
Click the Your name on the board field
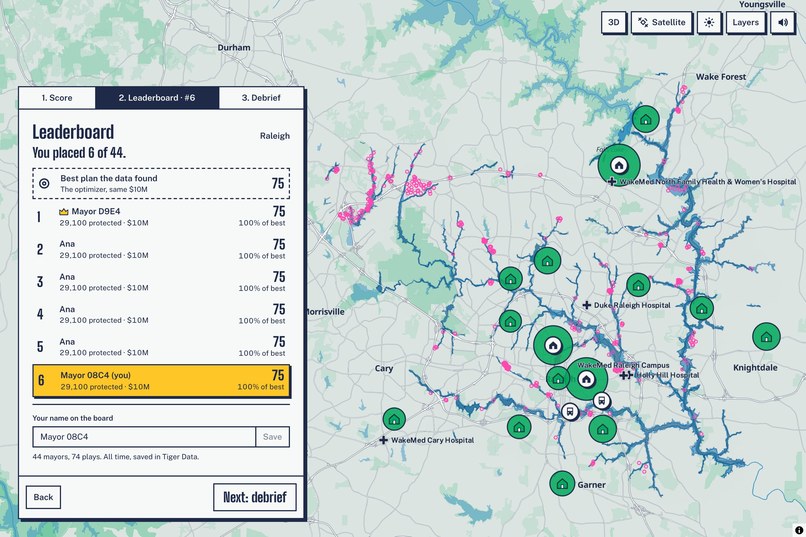click(x=144, y=437)
